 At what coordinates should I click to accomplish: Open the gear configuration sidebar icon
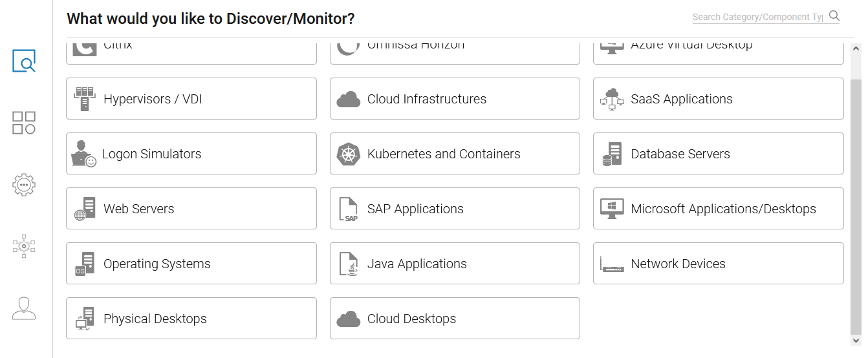[x=24, y=185]
